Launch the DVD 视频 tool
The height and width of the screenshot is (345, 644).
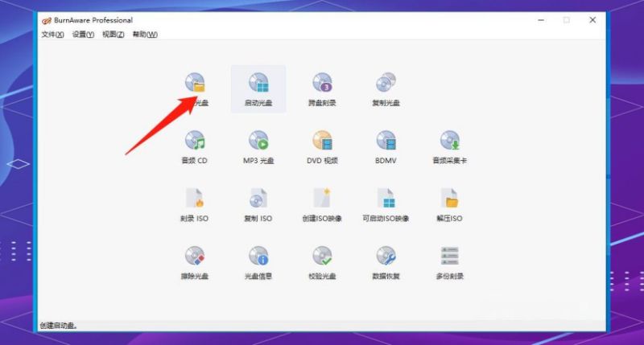(x=322, y=147)
